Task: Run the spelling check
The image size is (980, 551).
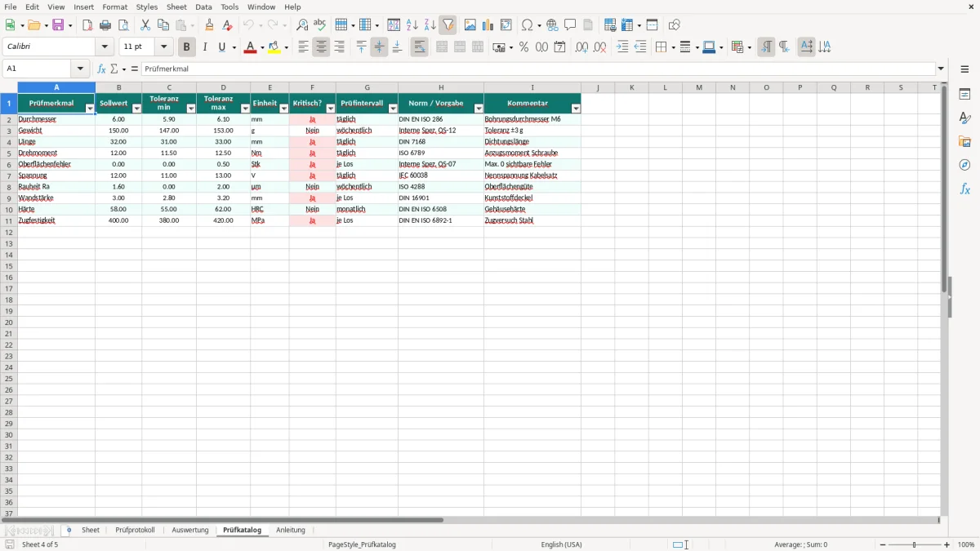Action: point(320,25)
